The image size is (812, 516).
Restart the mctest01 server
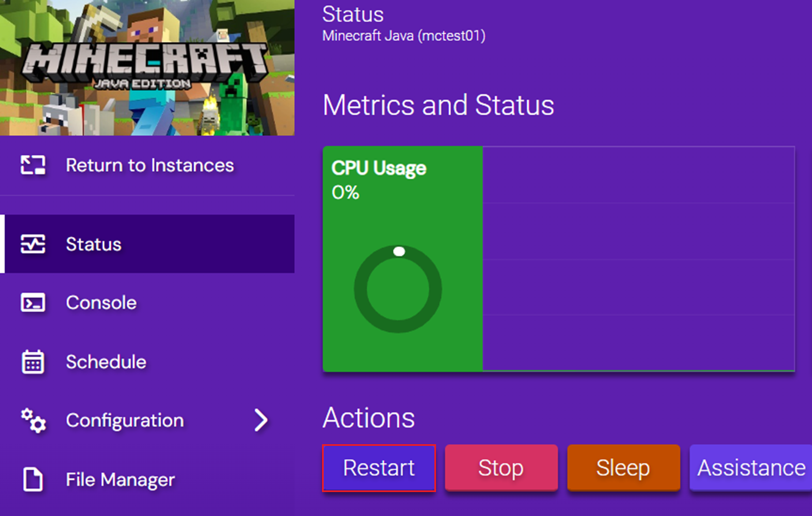(379, 468)
